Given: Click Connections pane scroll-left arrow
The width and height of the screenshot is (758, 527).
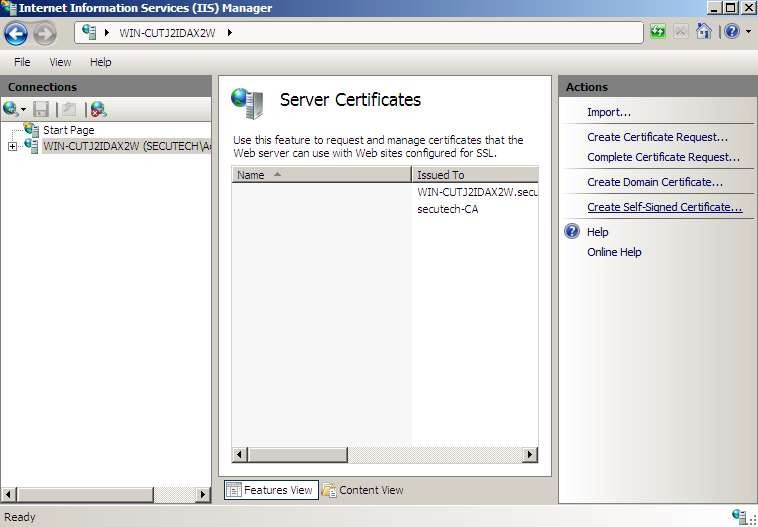Looking at the screenshot, I should point(9,495).
